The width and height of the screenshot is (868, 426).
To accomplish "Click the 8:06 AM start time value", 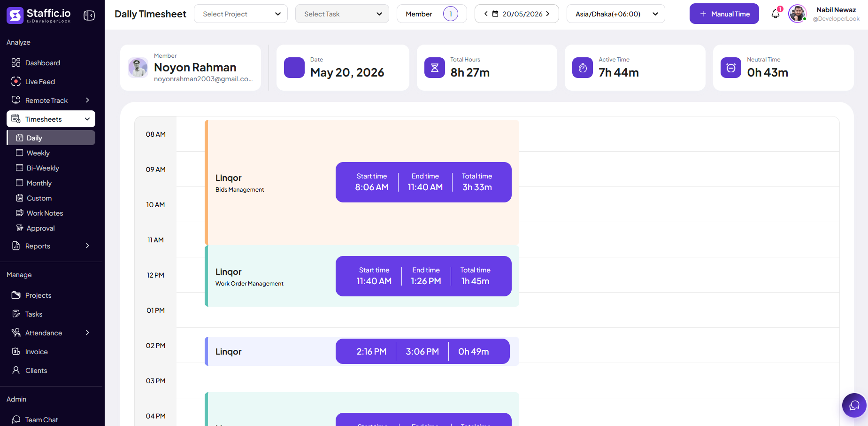I will tap(372, 187).
